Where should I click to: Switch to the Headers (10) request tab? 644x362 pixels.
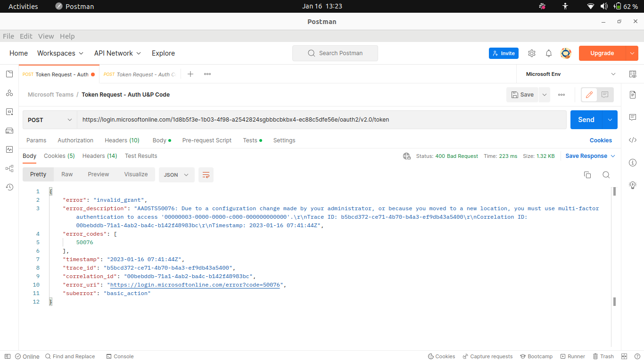[122, 140]
